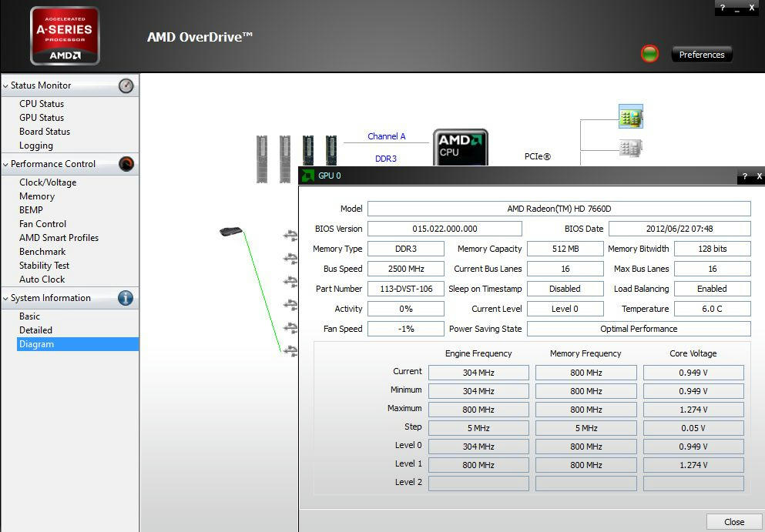Select the highlighted Diagram item
Screen dimensions: 765x532
pyautogui.click(x=78, y=344)
